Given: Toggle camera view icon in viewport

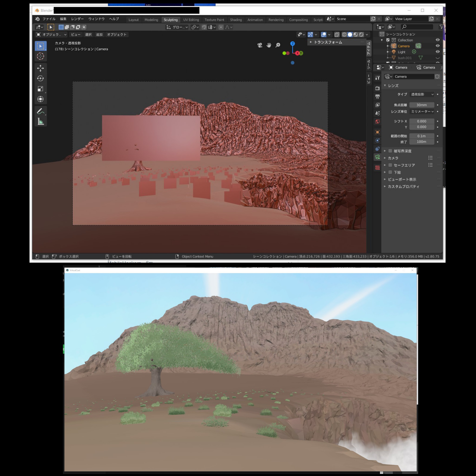Looking at the screenshot, I should 259,45.
